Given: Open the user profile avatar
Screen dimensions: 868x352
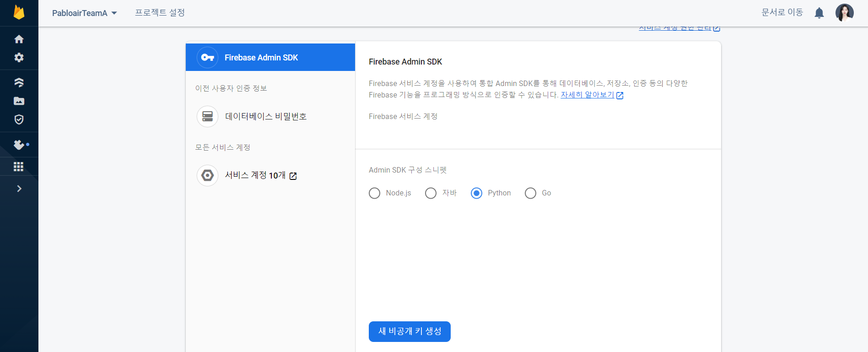Looking at the screenshot, I should [844, 13].
